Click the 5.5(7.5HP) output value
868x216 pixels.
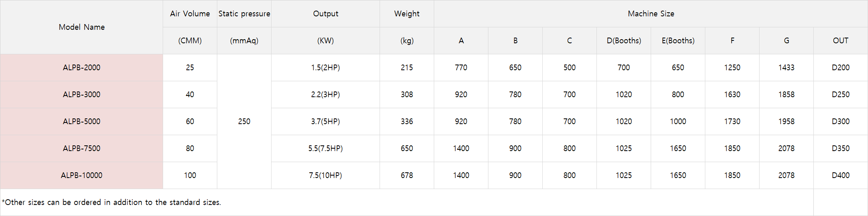tap(325, 148)
